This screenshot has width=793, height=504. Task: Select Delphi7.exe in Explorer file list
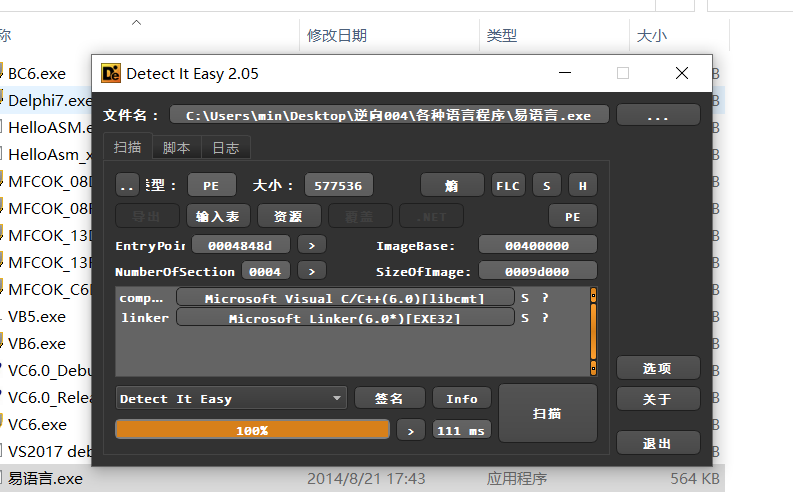coord(50,101)
